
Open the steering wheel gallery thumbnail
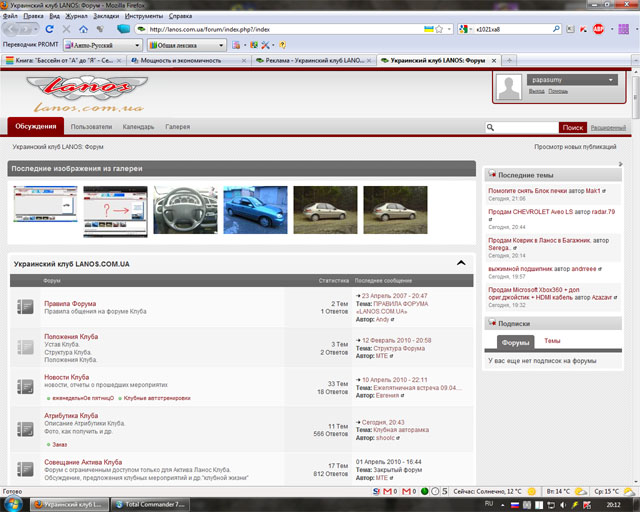185,210
